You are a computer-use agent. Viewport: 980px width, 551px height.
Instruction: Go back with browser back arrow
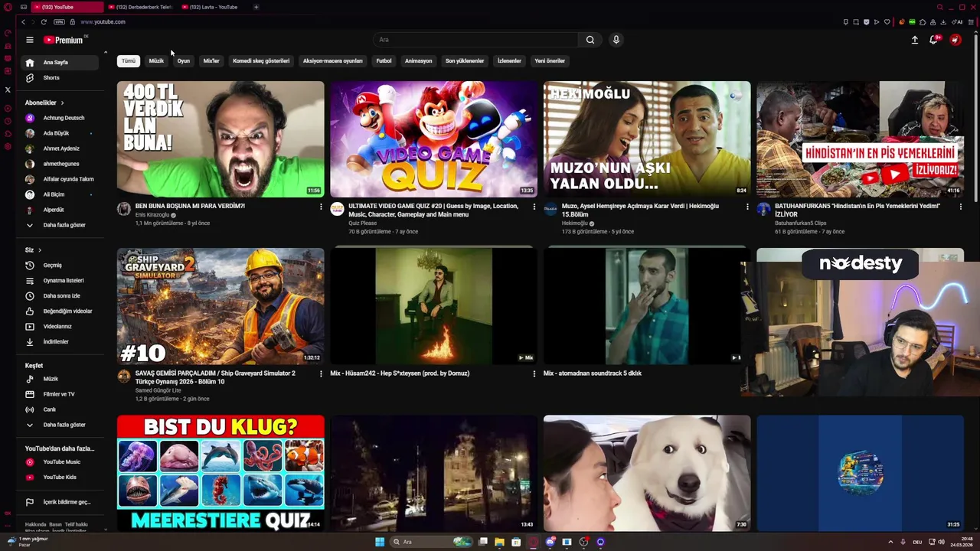coord(23,21)
